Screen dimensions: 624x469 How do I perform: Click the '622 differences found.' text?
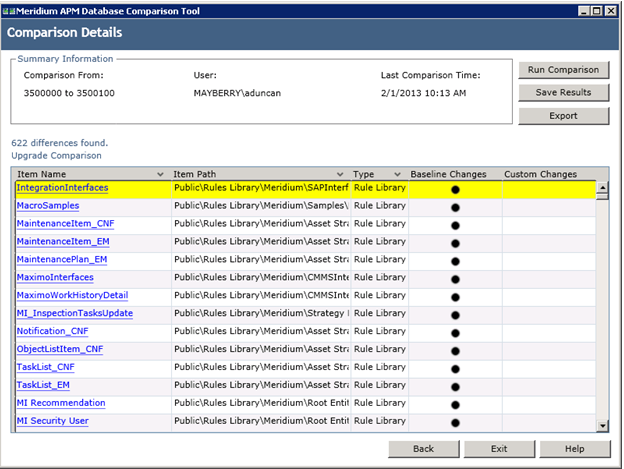pos(60,143)
